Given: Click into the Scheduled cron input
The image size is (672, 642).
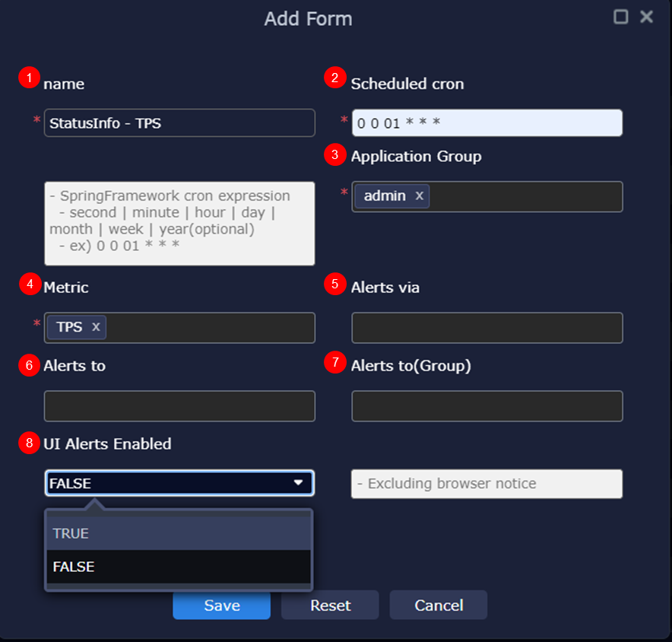Looking at the screenshot, I should [487, 123].
